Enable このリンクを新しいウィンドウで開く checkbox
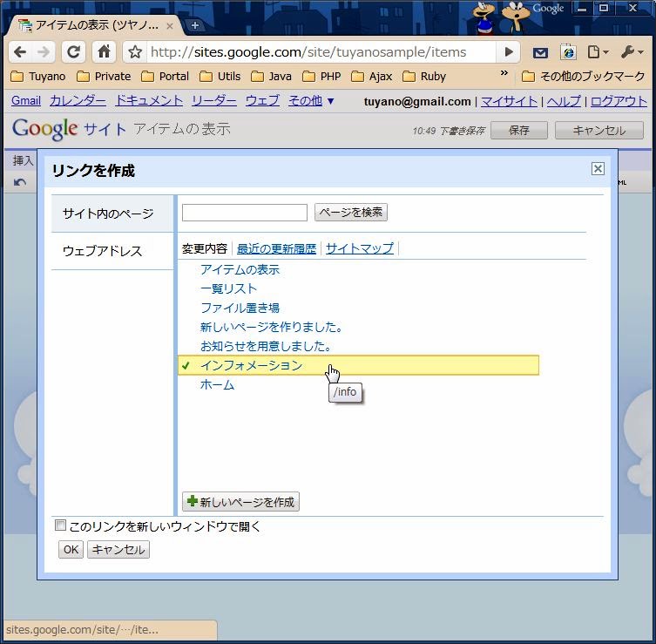This screenshot has height=644, width=656. coord(60,525)
